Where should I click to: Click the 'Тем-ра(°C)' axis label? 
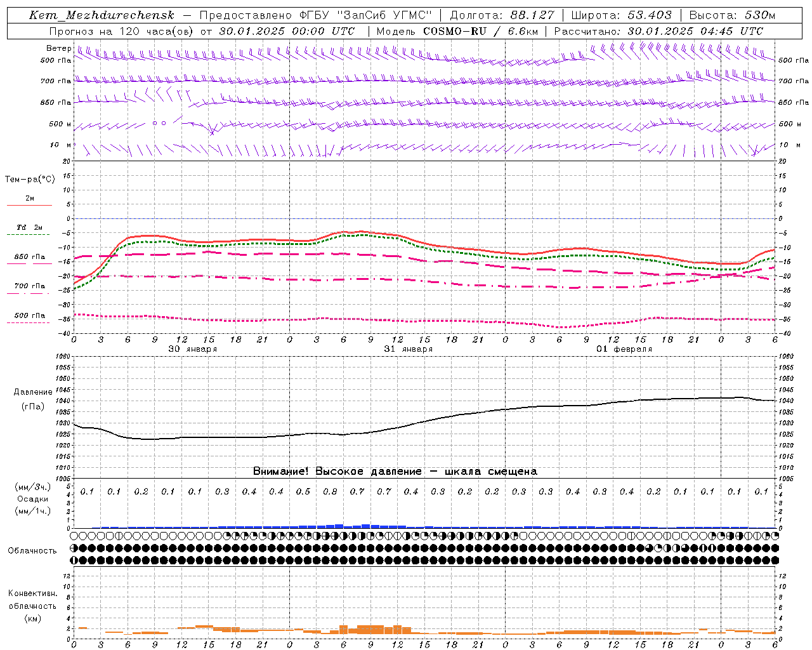[30, 180]
